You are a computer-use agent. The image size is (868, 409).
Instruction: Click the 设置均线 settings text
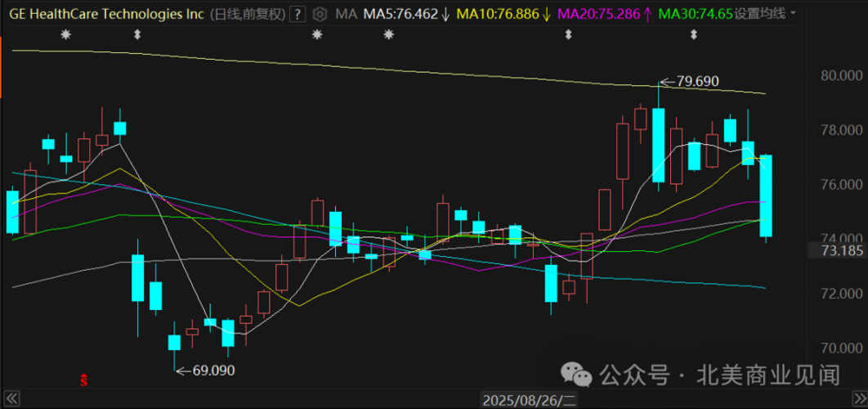[x=759, y=13]
